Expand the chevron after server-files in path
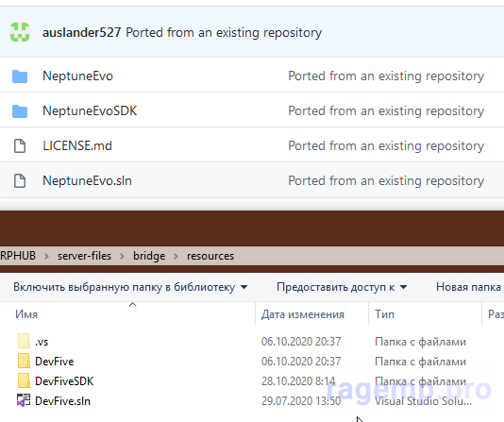 122,256
